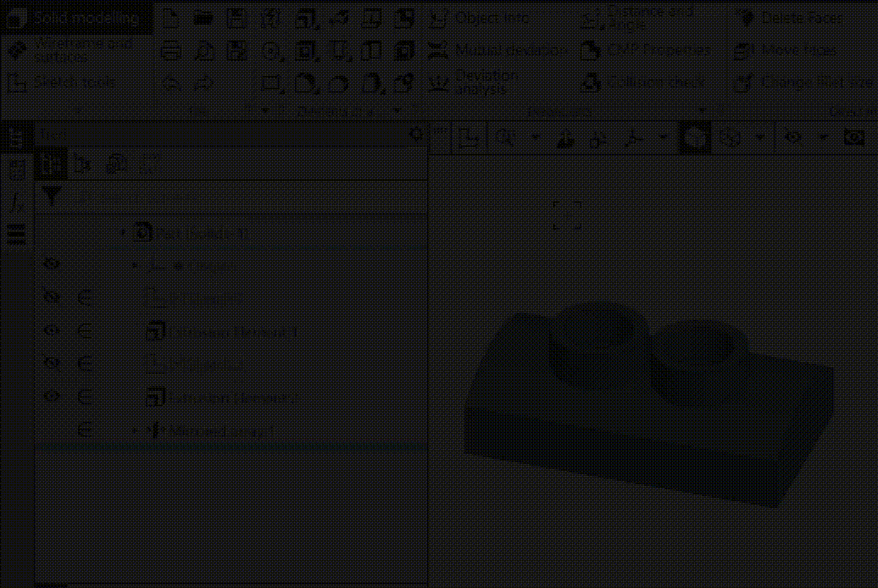The image size is (878, 588).
Task: Switch to the Solid modeling tab
Action: pos(76,18)
